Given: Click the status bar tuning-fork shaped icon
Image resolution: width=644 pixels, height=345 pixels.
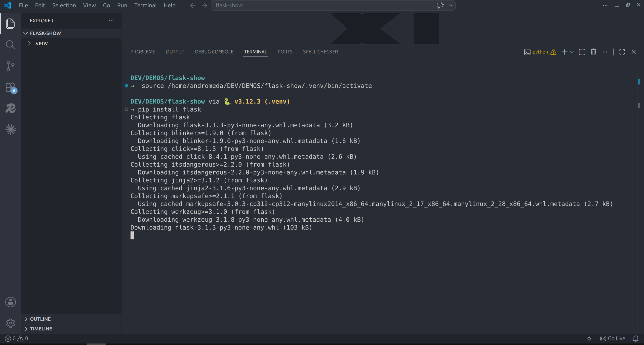Looking at the screenshot, I should 589,338.
